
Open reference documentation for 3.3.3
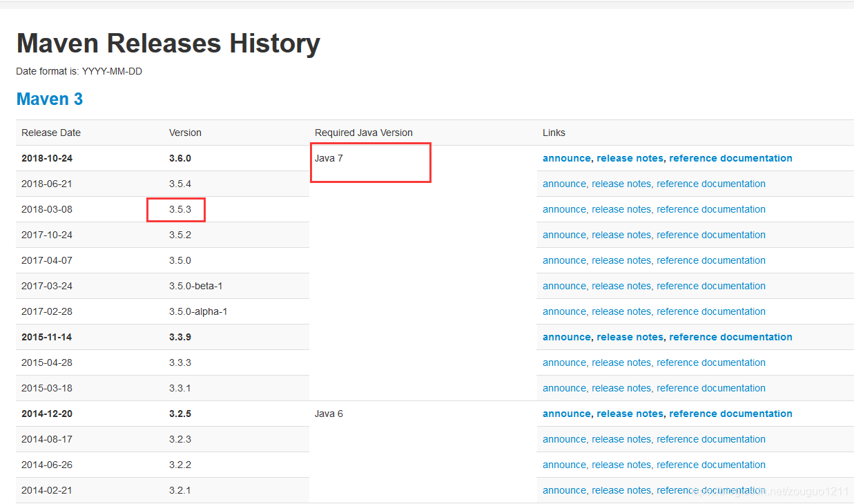pyautogui.click(x=711, y=362)
